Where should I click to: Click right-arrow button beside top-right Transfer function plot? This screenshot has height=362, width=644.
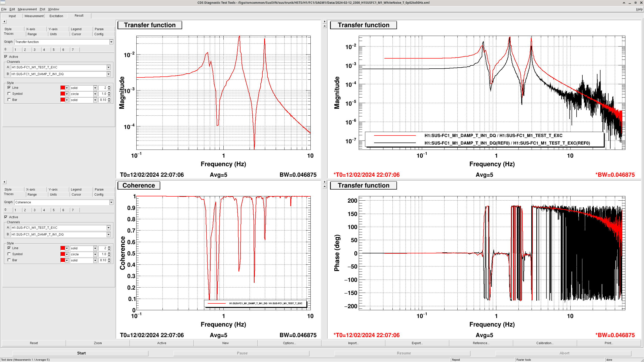[x=325, y=22]
